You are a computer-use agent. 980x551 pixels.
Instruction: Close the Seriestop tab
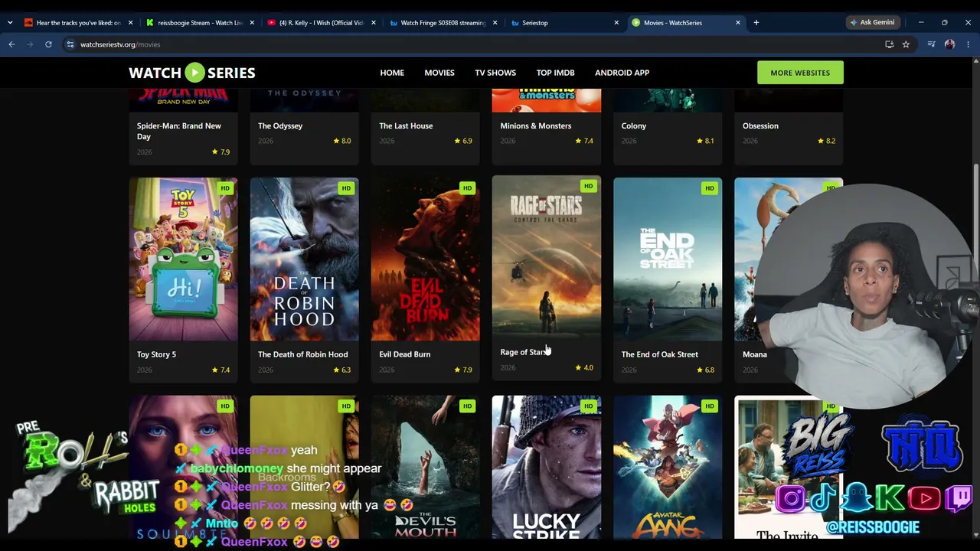616,23
